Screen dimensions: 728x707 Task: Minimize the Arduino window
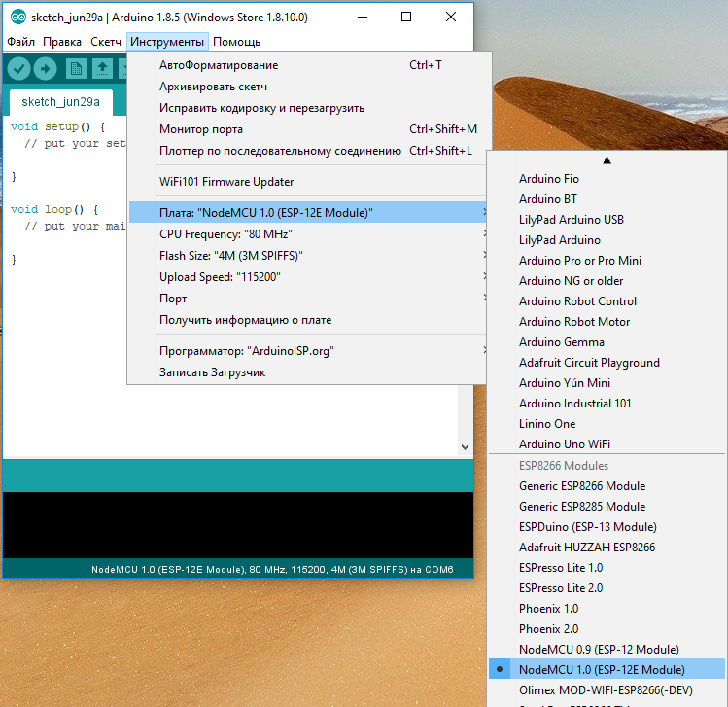click(363, 18)
